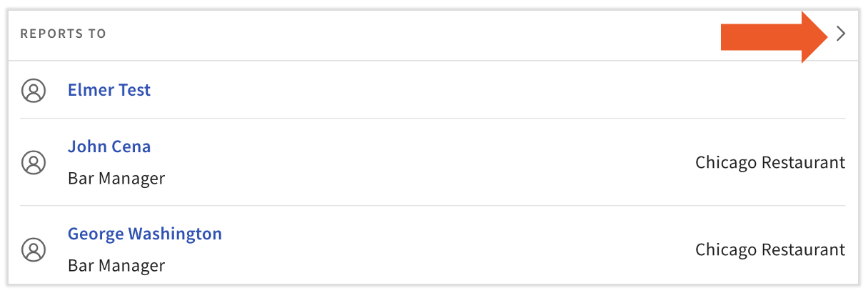This screenshot has height=293, width=868.
Task: Open the George Washington profile link
Action: point(145,234)
